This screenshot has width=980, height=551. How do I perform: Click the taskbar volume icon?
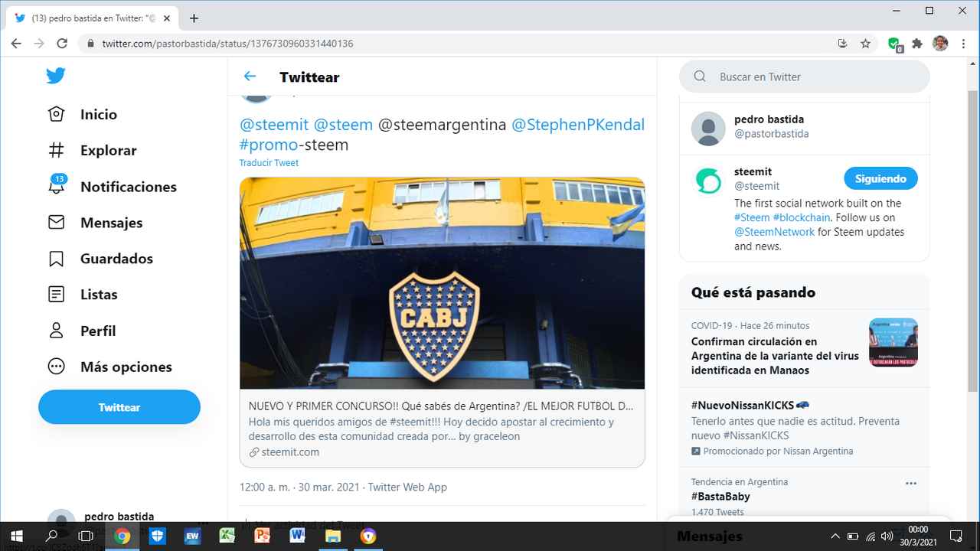(887, 536)
